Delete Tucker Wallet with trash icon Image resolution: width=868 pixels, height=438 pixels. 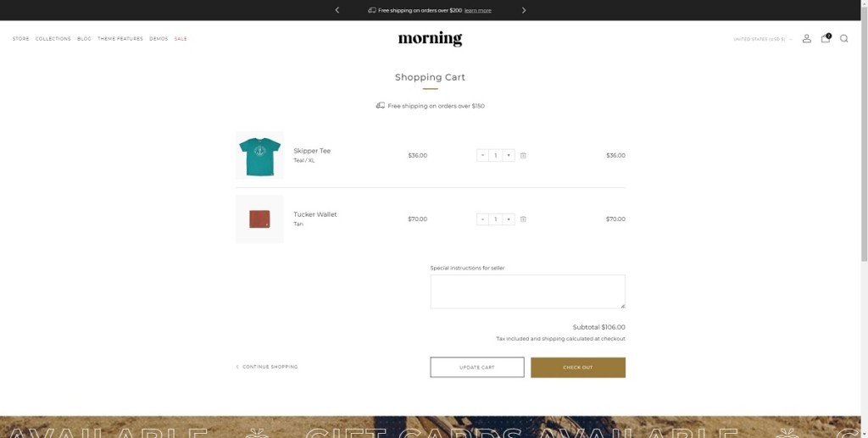pyautogui.click(x=523, y=219)
